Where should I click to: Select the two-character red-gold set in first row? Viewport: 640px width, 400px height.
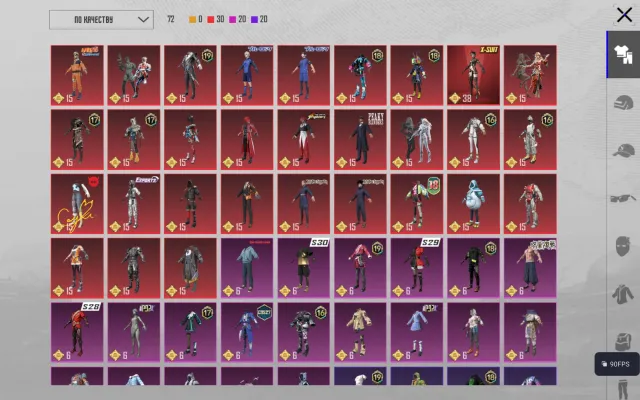[x=530, y=75]
